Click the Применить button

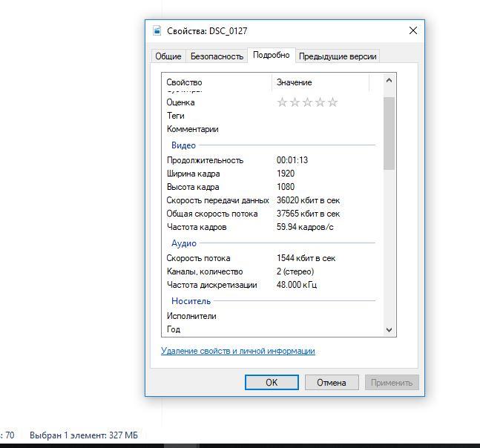[392, 383]
